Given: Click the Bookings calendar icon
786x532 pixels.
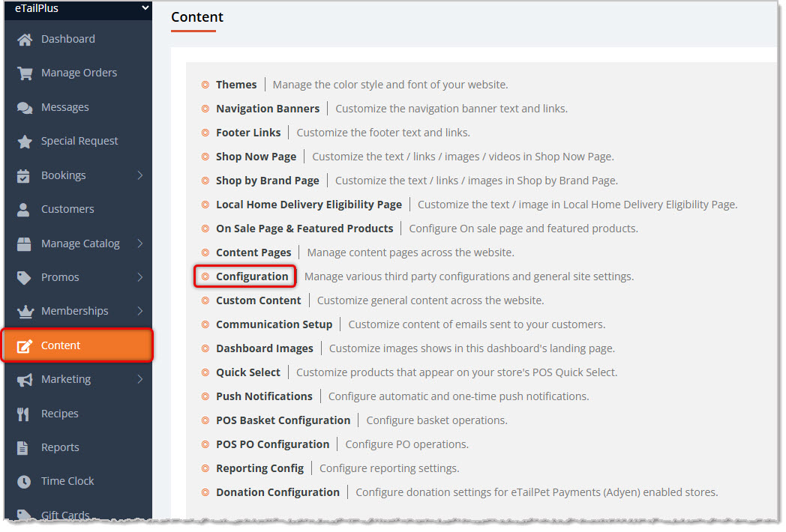Looking at the screenshot, I should tap(23, 175).
